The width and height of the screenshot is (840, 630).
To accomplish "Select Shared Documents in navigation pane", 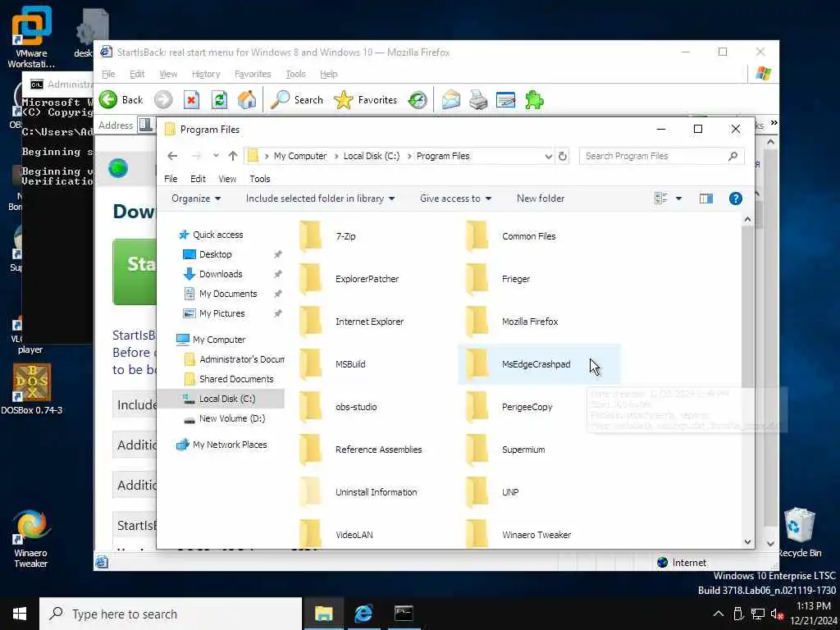I will (x=236, y=379).
